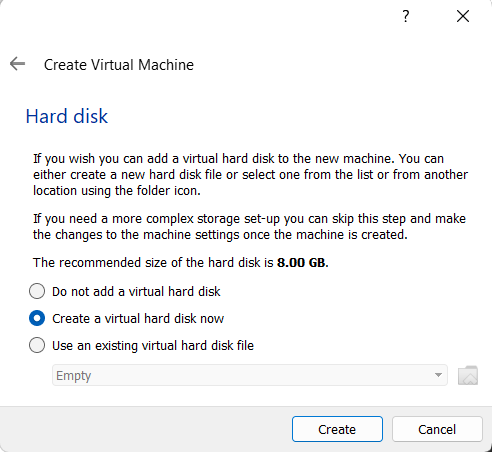492x452 pixels.
Task: Close the Create Virtual Machine dialog
Action: (x=463, y=16)
